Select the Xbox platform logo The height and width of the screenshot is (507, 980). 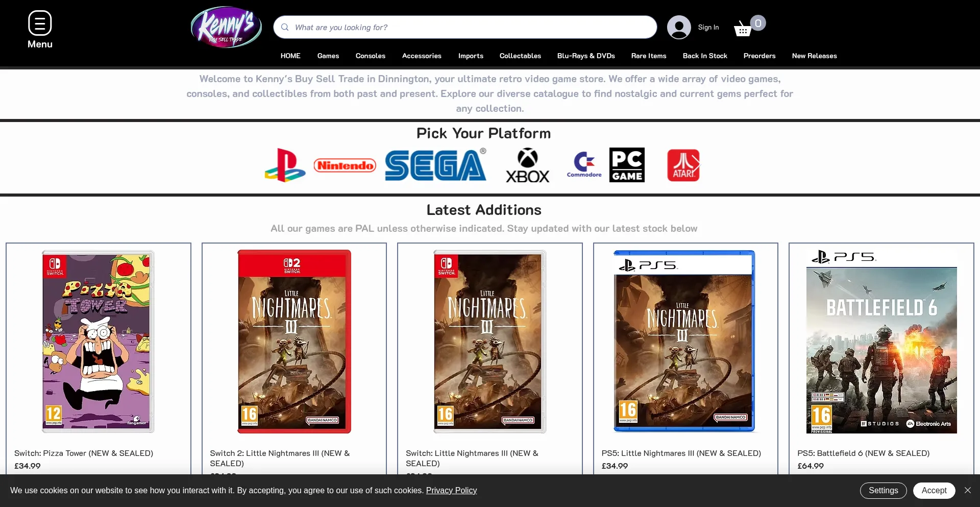(x=528, y=165)
